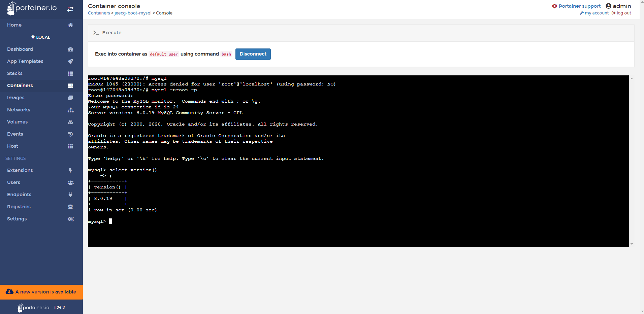Click the Images clone icon

[70, 98]
